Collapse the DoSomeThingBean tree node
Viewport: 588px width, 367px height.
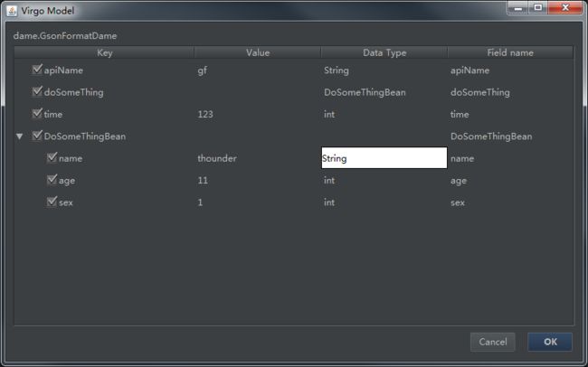click(20, 136)
